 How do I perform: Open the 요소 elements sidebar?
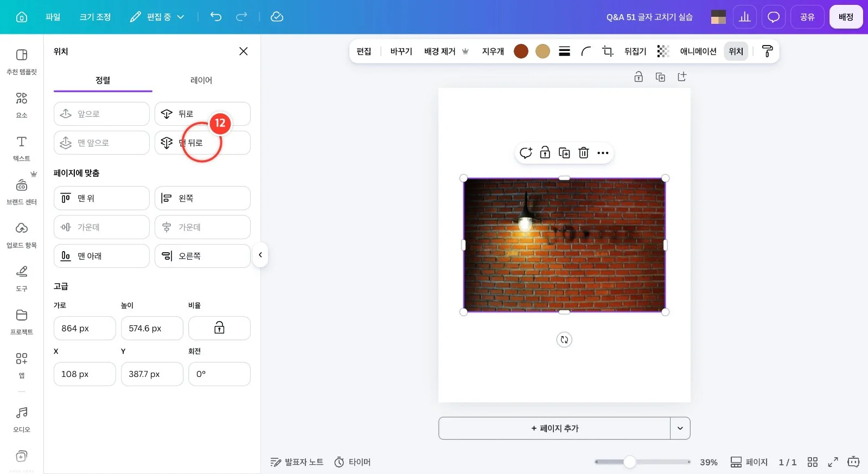(x=22, y=105)
